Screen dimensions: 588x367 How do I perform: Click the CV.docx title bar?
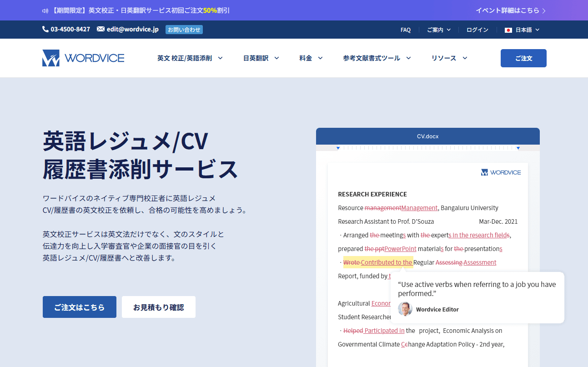pyautogui.click(x=427, y=136)
